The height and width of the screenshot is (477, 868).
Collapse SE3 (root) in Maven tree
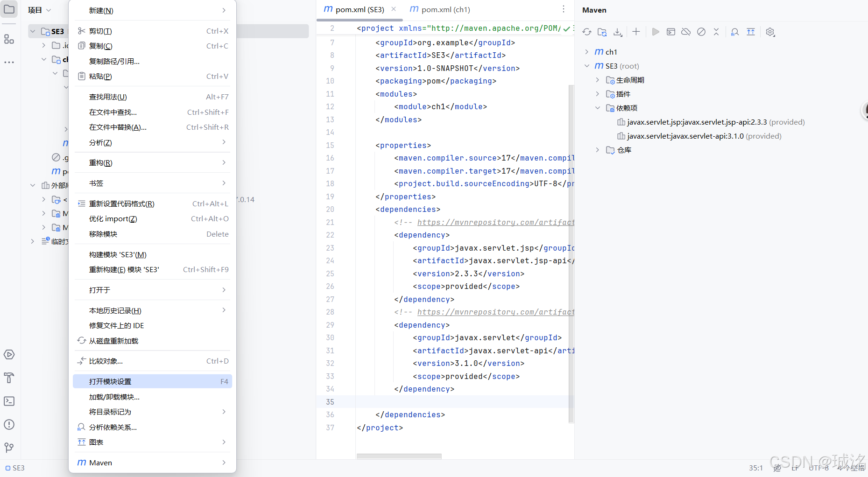587,66
